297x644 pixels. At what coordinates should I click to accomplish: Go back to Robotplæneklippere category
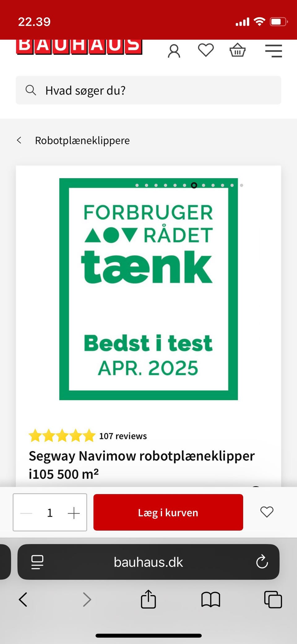point(73,140)
